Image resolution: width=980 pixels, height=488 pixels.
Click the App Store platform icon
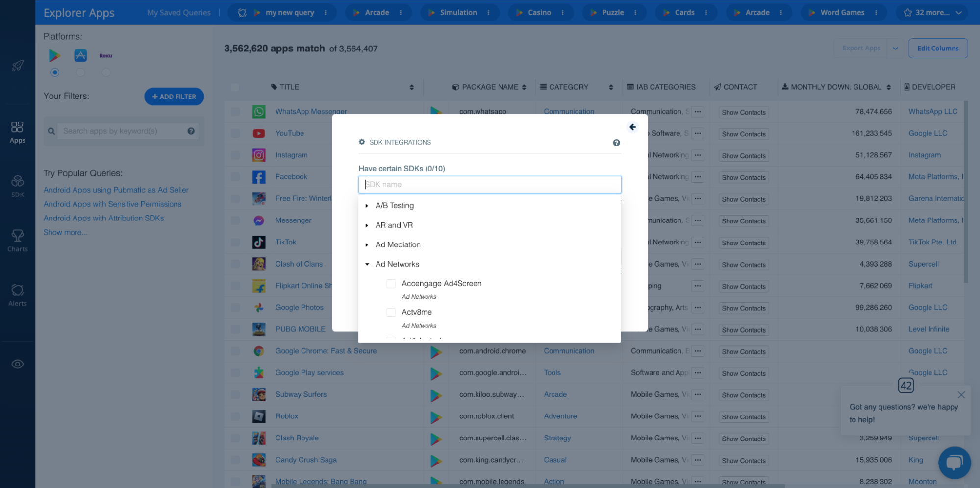(x=80, y=55)
